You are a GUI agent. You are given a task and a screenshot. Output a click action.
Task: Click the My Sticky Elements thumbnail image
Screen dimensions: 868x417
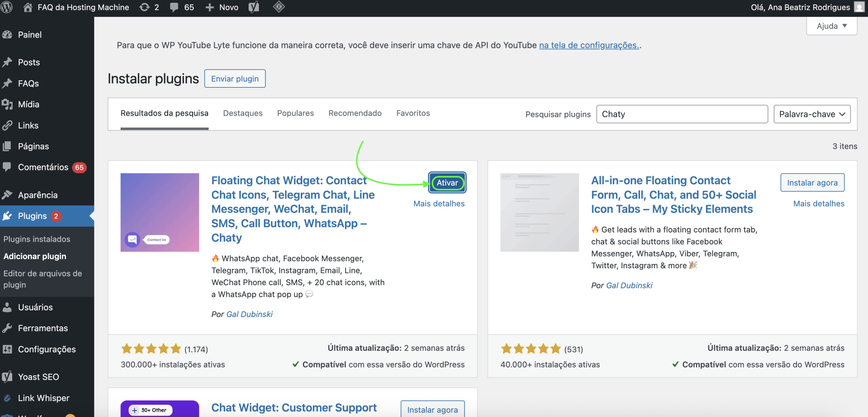pyautogui.click(x=539, y=212)
